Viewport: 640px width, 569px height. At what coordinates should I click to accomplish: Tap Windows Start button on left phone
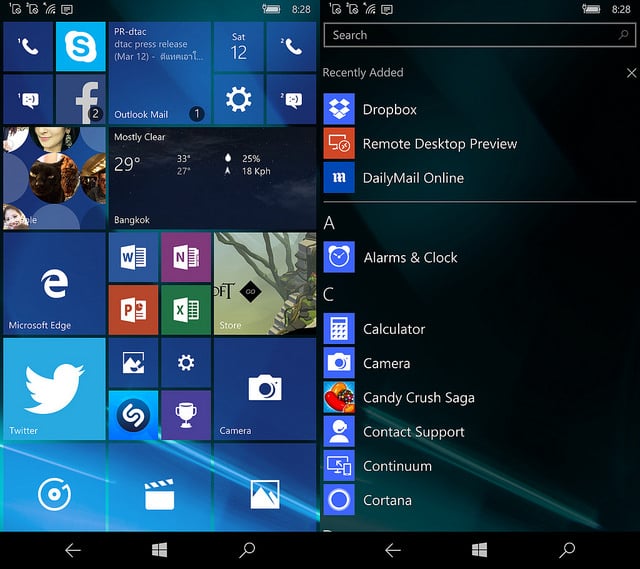tap(159, 550)
